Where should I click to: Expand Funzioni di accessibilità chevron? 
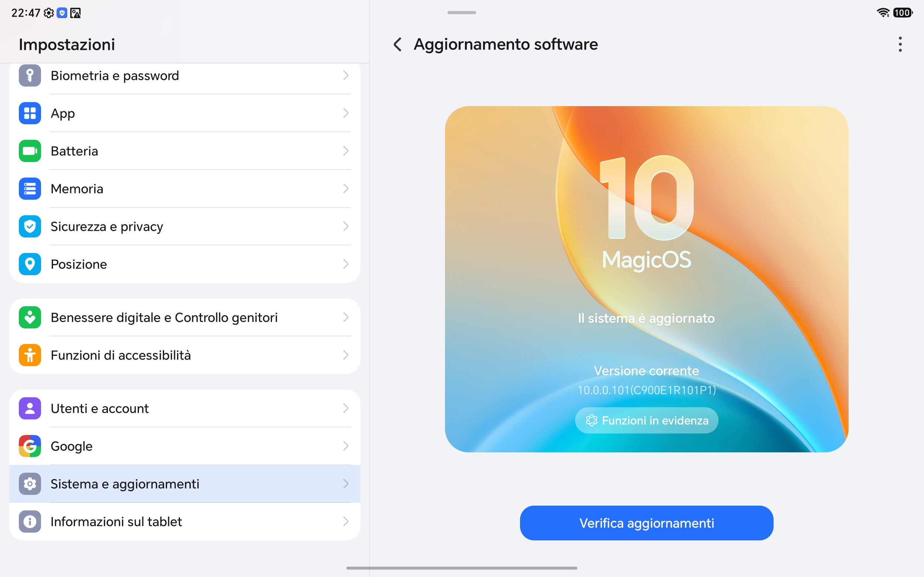pos(346,355)
